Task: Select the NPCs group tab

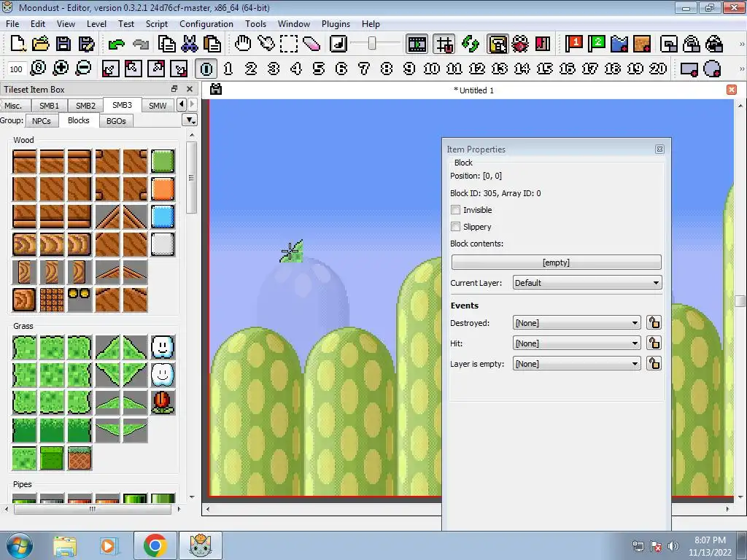Action: (x=42, y=121)
